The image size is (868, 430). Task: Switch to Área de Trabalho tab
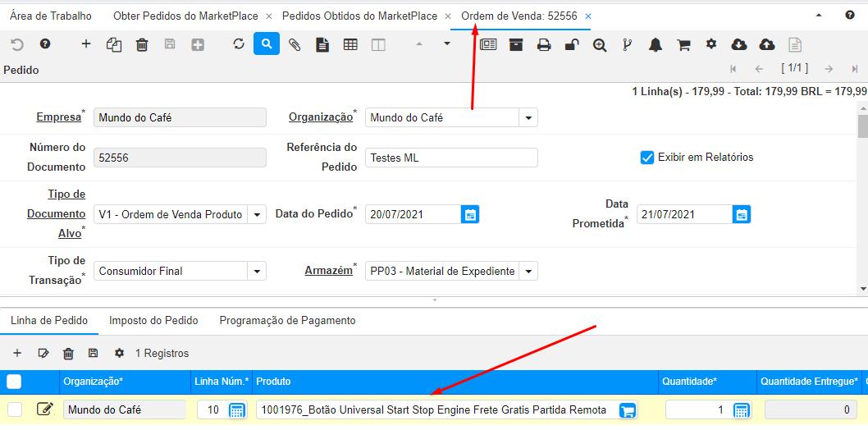click(51, 16)
